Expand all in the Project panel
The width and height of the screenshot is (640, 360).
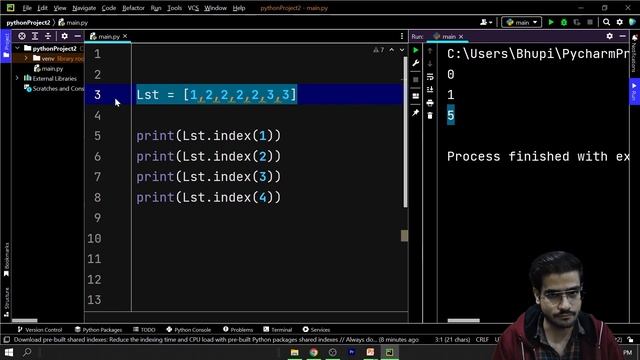point(35,36)
